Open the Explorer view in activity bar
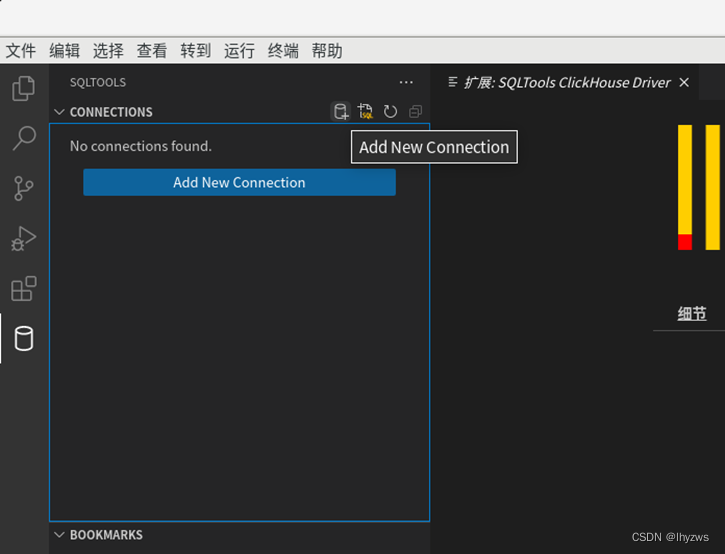Screen dimensions: 725x554 click(24, 88)
